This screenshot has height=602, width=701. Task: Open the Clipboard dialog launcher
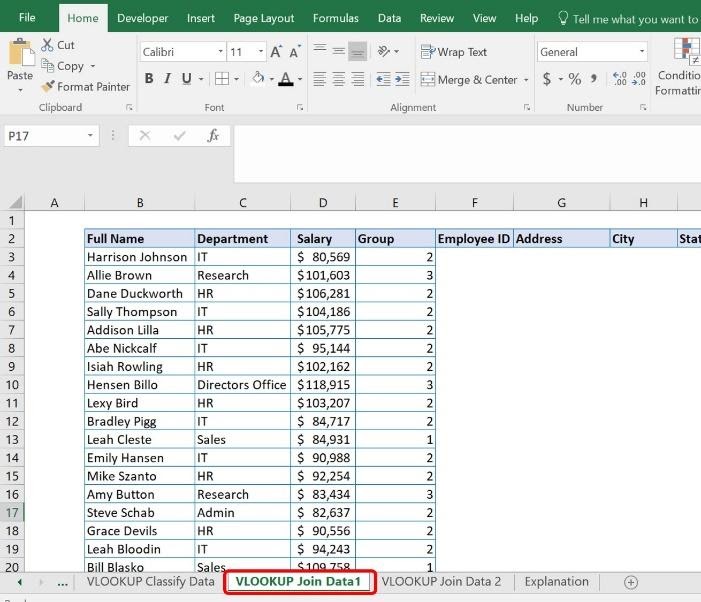[129, 107]
